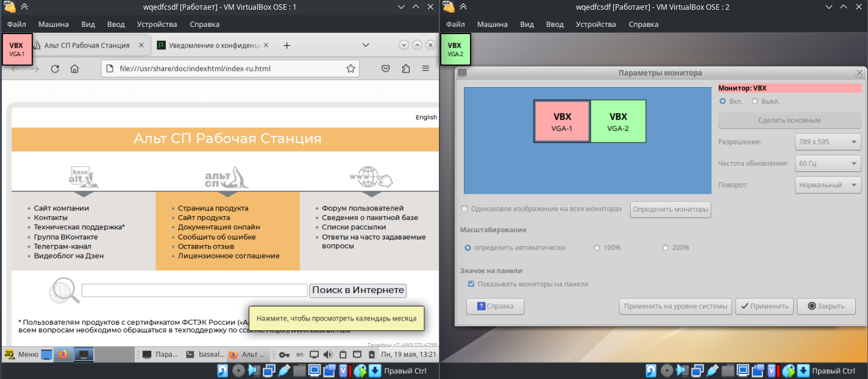Enable Одинаковое изображение на всех мониторах checkbox
The image size is (868, 379).
(x=464, y=208)
